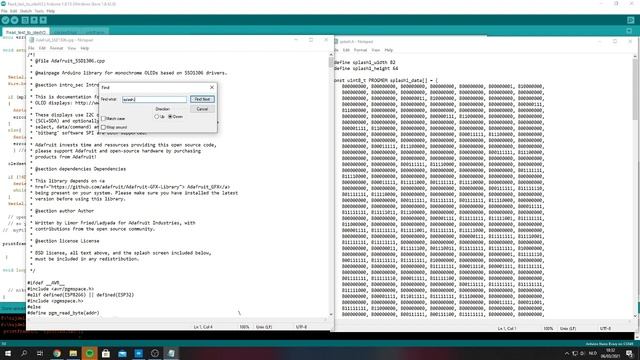Select the Down direction radio button

170,117
